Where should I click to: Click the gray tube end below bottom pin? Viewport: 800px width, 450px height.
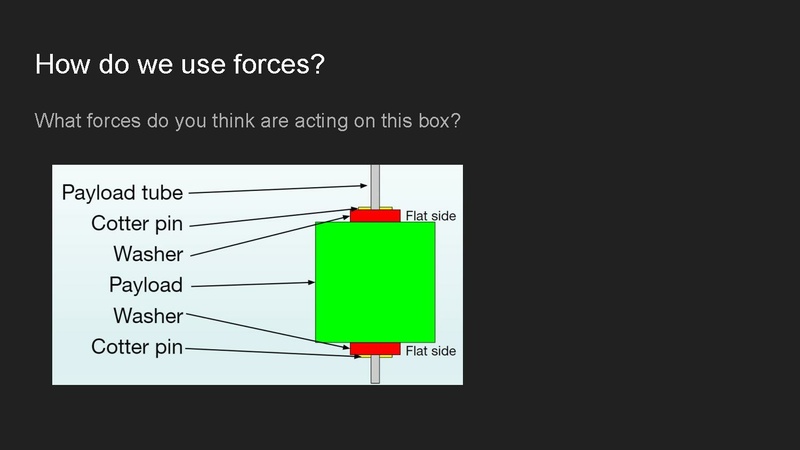pyautogui.click(x=375, y=372)
